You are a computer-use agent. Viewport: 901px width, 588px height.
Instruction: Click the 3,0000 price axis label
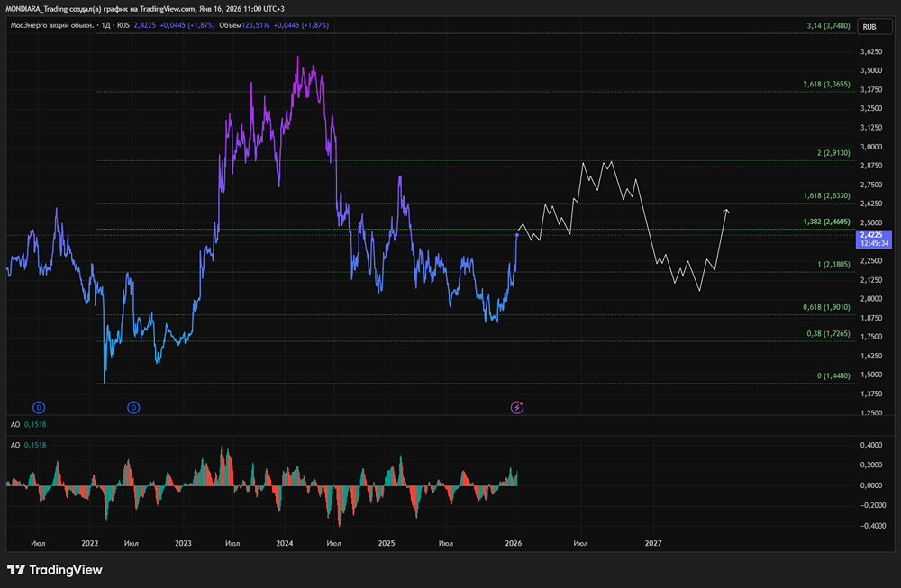871,147
